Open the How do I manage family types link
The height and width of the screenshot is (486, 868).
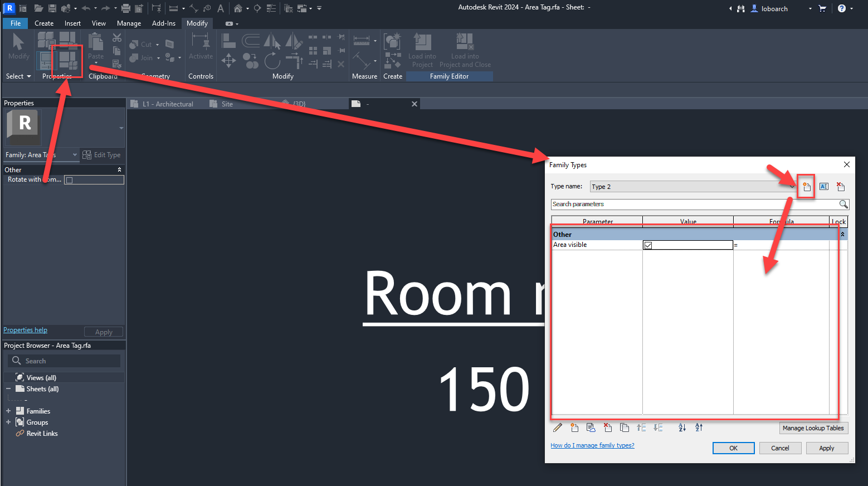coord(592,445)
